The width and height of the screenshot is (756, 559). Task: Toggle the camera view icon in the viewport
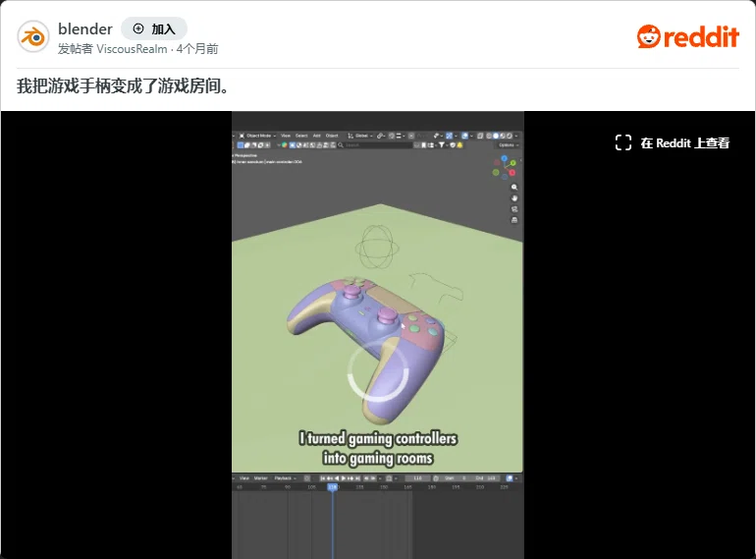pos(514,209)
